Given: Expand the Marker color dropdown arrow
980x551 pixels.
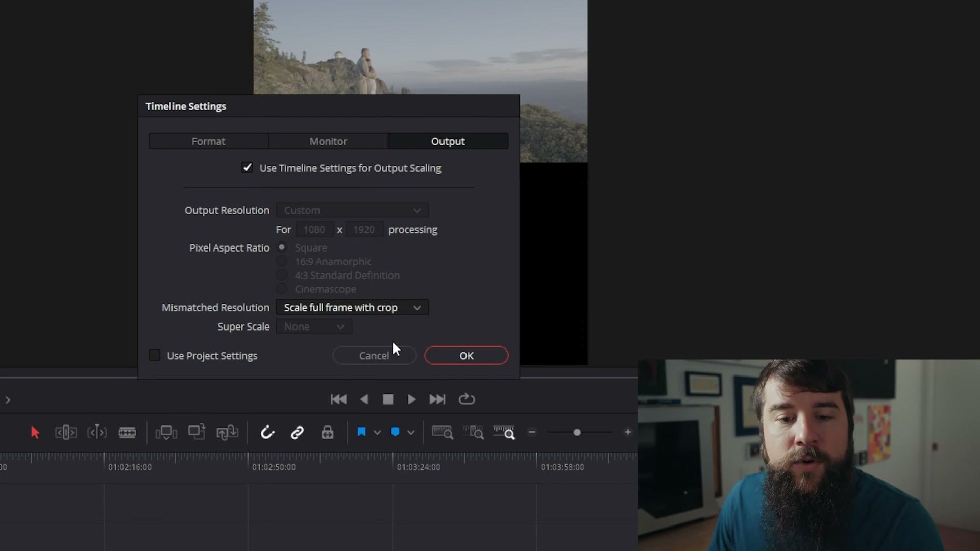Looking at the screenshot, I should click(411, 433).
